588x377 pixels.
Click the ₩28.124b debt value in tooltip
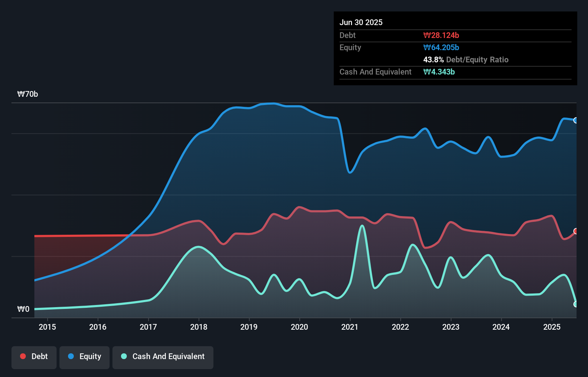click(x=441, y=35)
